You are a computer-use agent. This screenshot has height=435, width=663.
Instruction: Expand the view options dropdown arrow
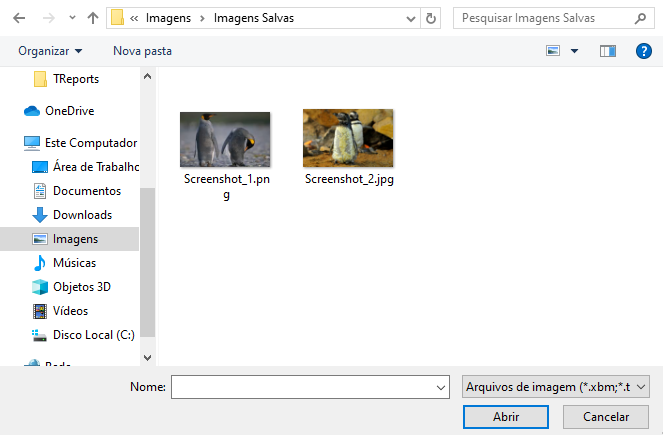[x=574, y=51]
